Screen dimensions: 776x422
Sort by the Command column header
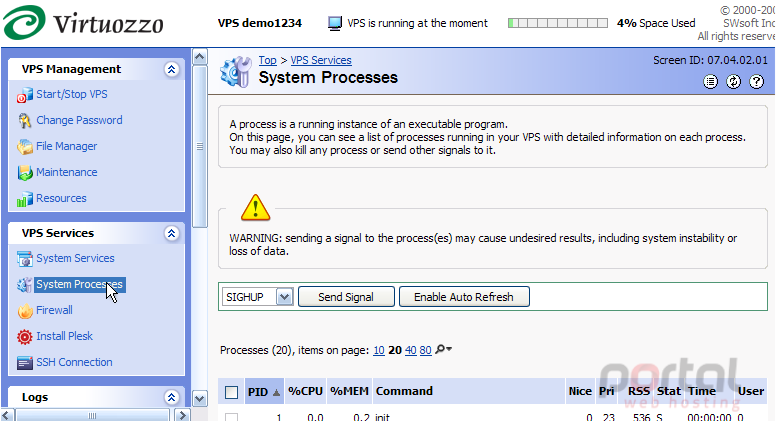click(404, 391)
